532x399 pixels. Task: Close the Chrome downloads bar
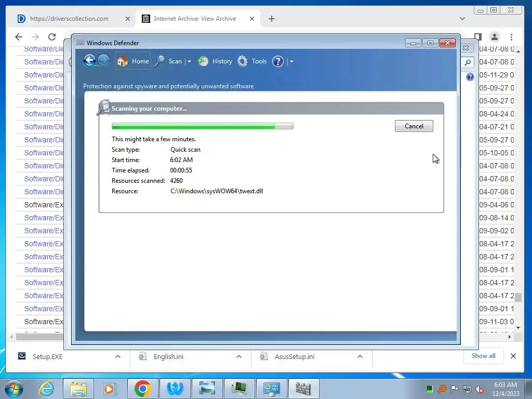513,356
